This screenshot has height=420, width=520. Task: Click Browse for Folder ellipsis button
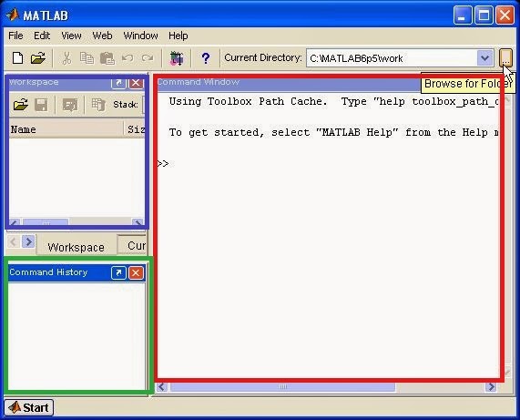pyautogui.click(x=505, y=58)
